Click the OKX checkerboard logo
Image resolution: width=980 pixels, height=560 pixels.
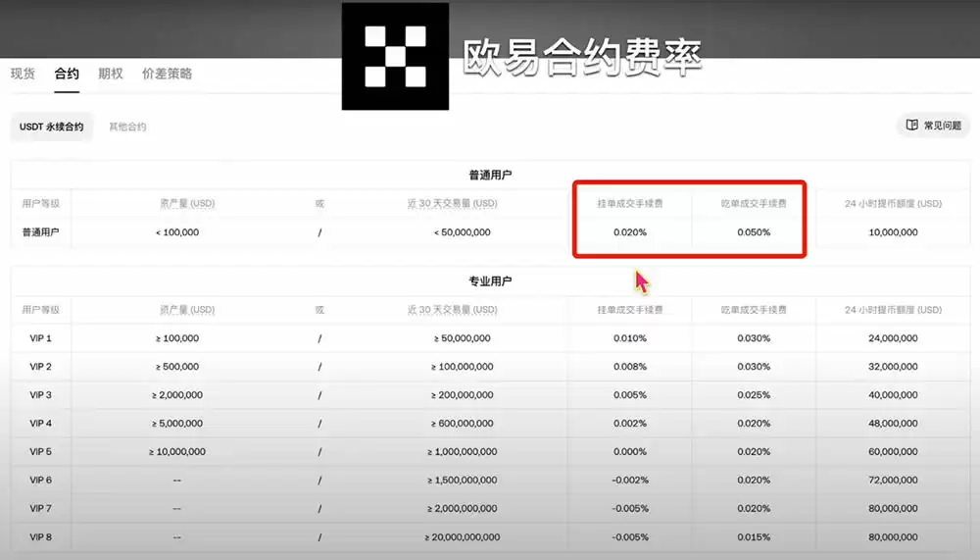point(395,56)
